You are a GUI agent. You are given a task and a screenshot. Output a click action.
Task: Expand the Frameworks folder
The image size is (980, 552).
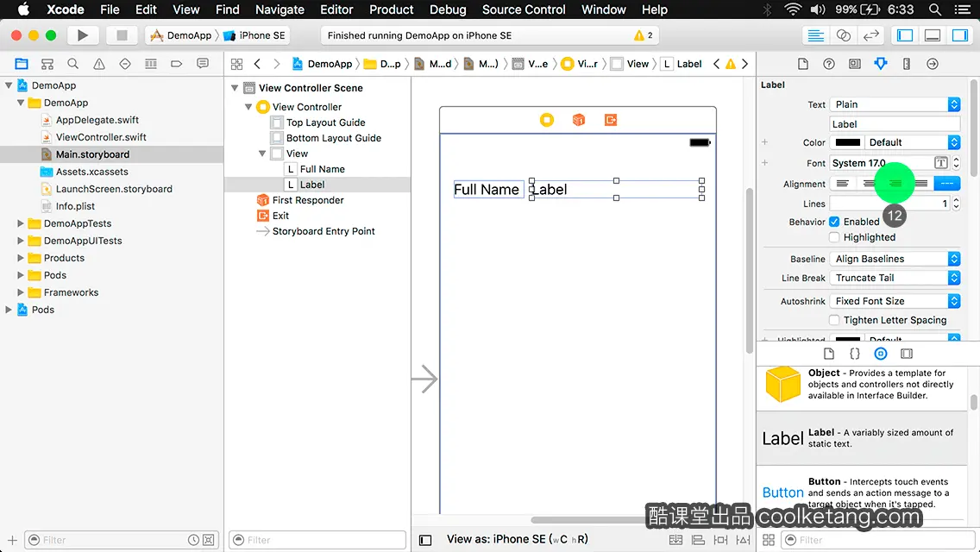point(20,292)
